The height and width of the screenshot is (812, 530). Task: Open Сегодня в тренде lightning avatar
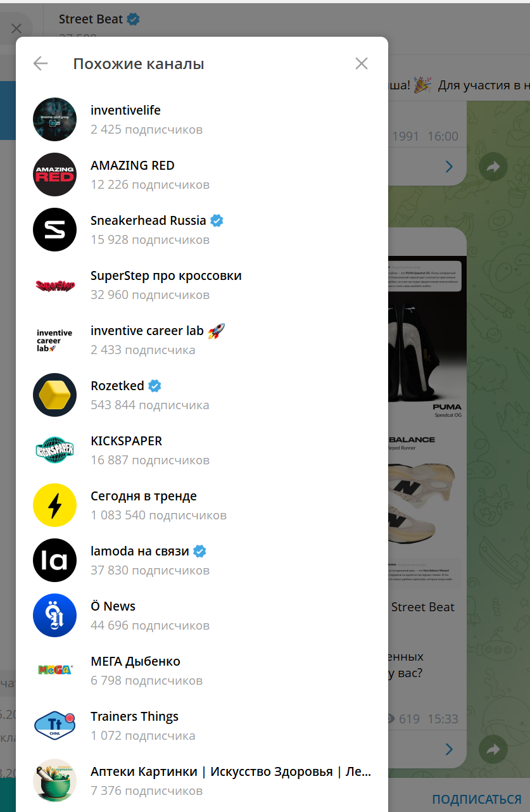pyautogui.click(x=54, y=505)
